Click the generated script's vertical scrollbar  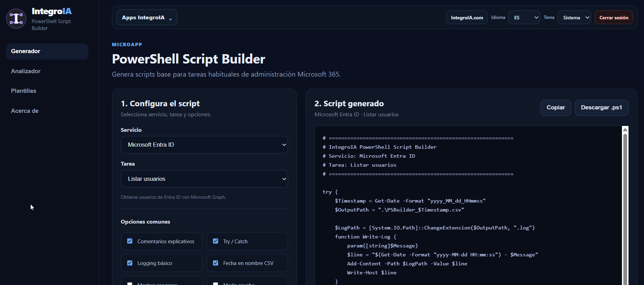point(625,209)
